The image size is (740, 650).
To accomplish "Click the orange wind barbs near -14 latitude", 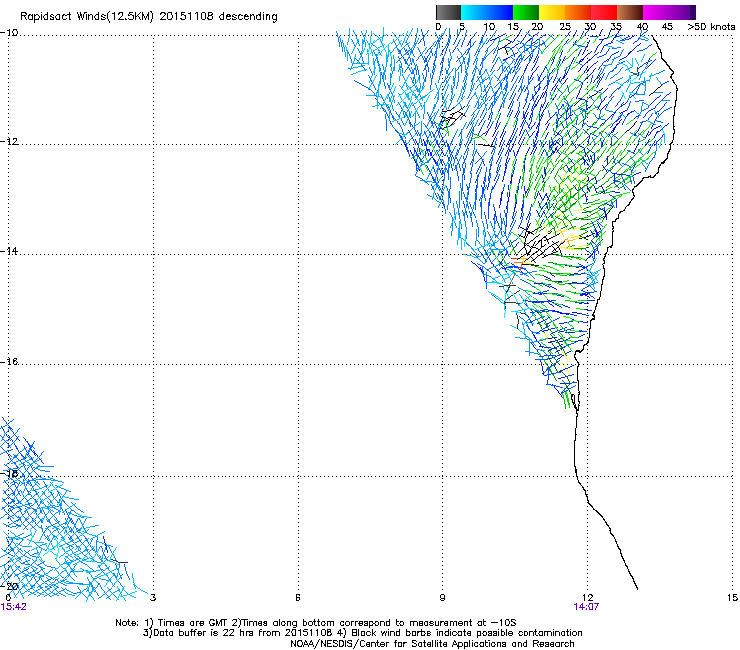I will coord(519,261).
